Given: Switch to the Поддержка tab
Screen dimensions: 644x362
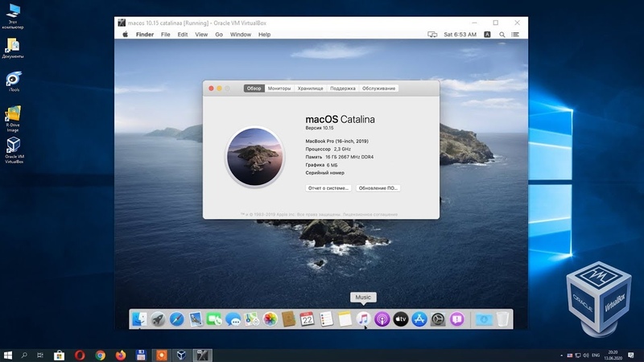Looking at the screenshot, I should tap(343, 88).
